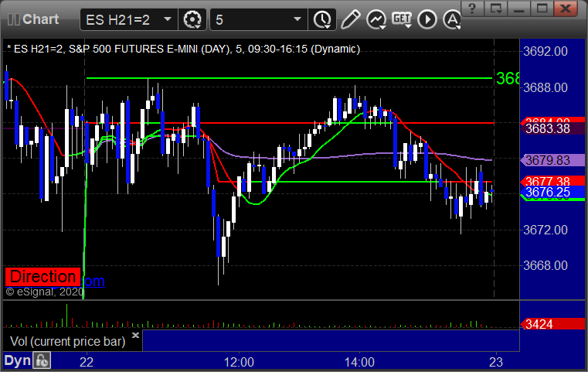Click the 23 date label on time axis
This screenshot has height=372, width=588.
[x=496, y=362]
